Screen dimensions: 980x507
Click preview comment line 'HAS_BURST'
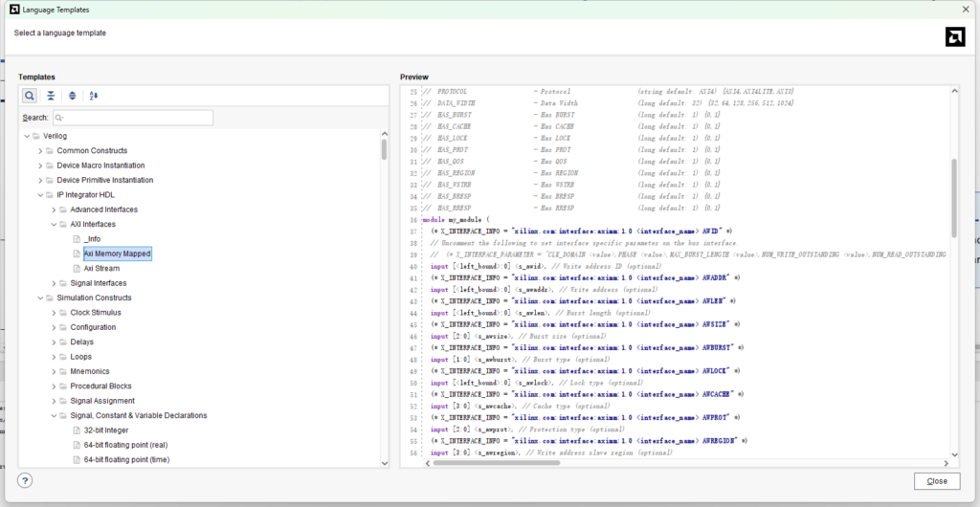pos(570,115)
